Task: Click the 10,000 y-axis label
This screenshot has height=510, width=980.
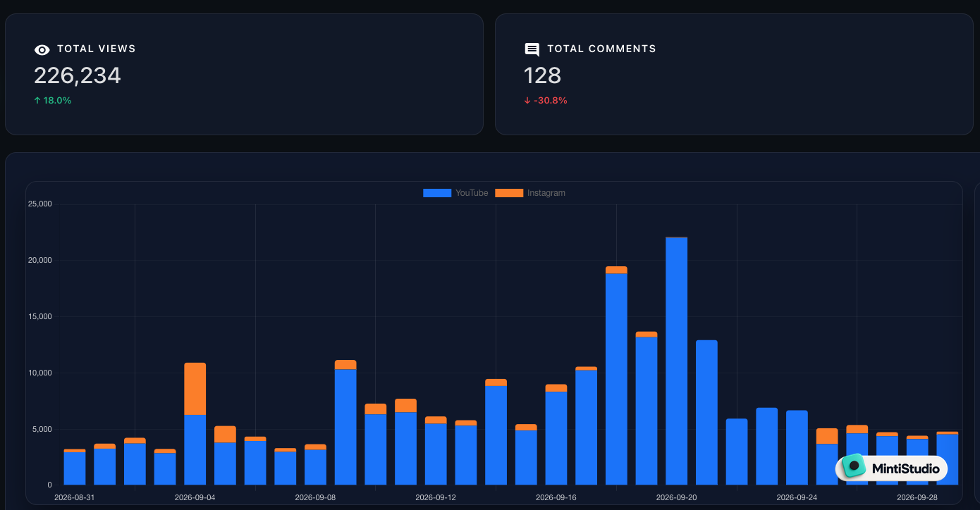Action: tap(40, 373)
